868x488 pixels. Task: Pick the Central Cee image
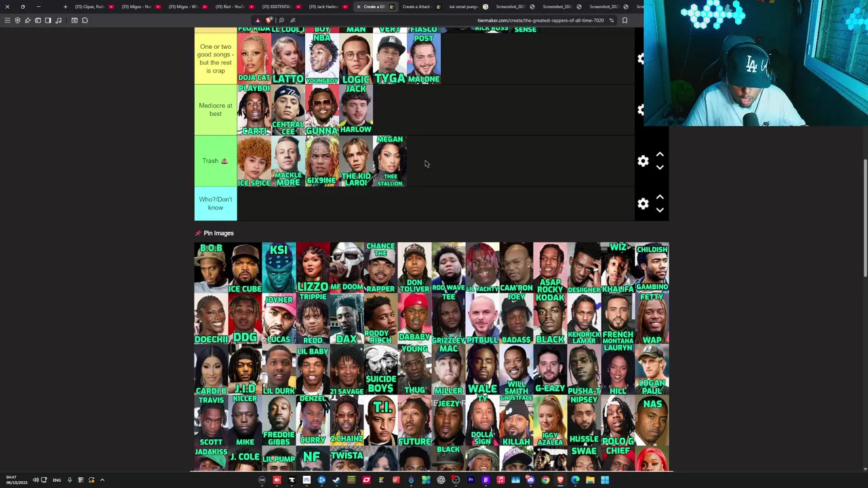pos(288,110)
